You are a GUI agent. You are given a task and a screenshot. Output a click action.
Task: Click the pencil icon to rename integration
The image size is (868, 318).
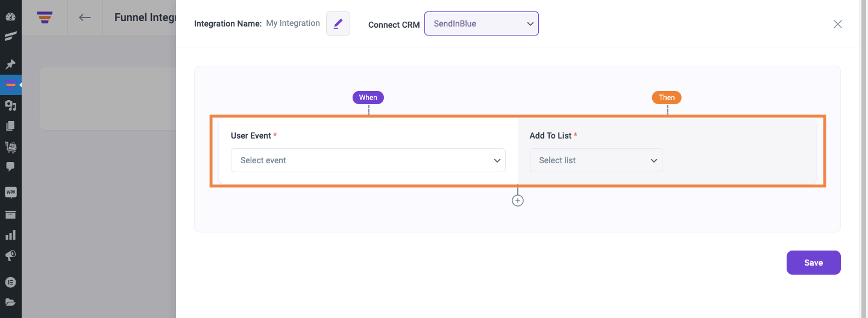[338, 23]
